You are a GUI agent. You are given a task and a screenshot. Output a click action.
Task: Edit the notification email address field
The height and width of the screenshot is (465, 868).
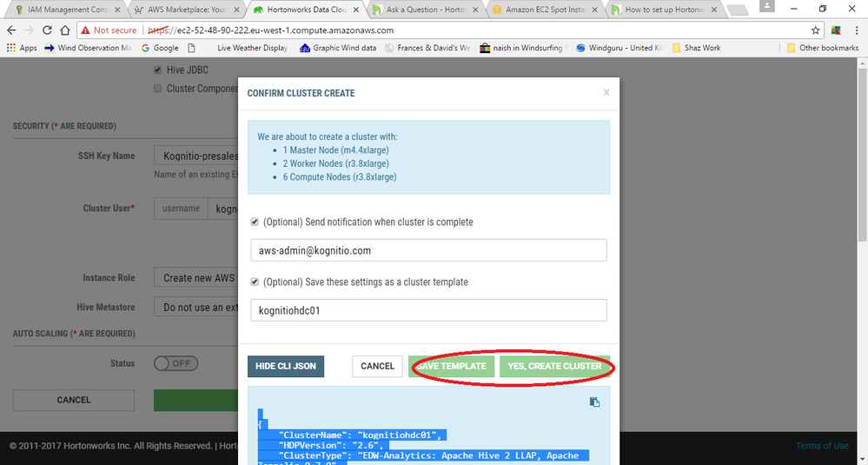(x=428, y=250)
